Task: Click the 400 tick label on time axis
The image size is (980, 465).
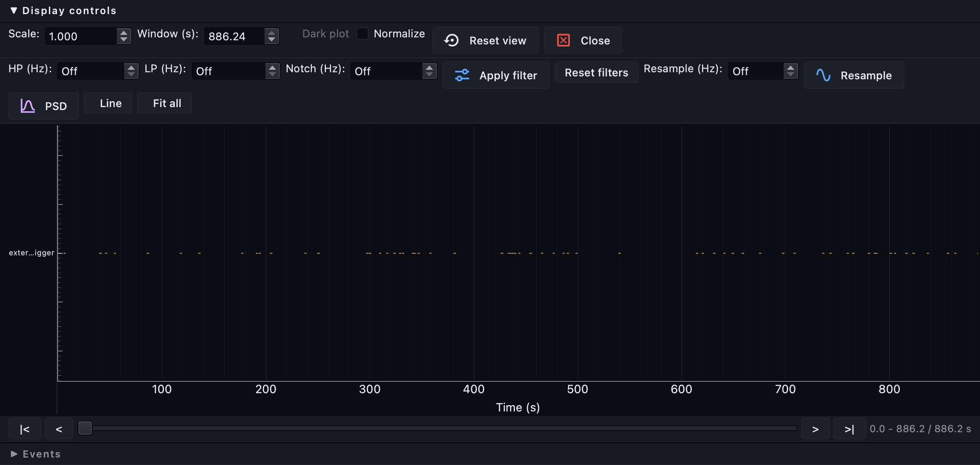Action: pyautogui.click(x=474, y=389)
